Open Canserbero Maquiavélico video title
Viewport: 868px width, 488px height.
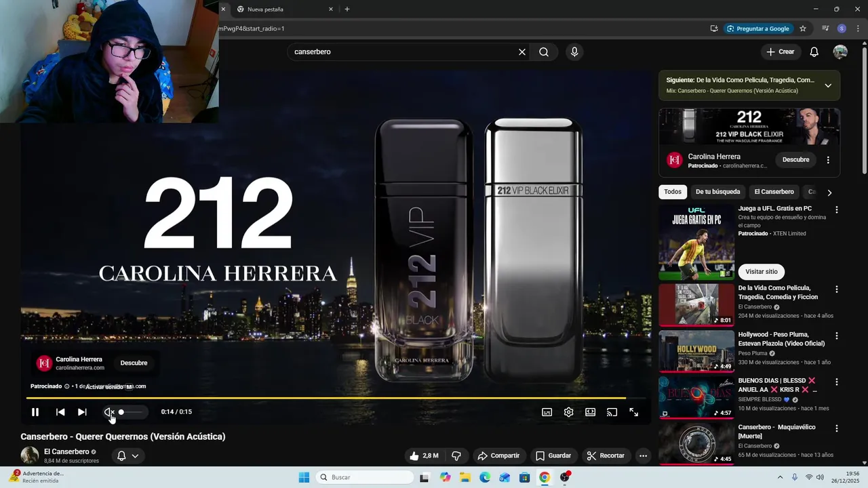click(777, 432)
